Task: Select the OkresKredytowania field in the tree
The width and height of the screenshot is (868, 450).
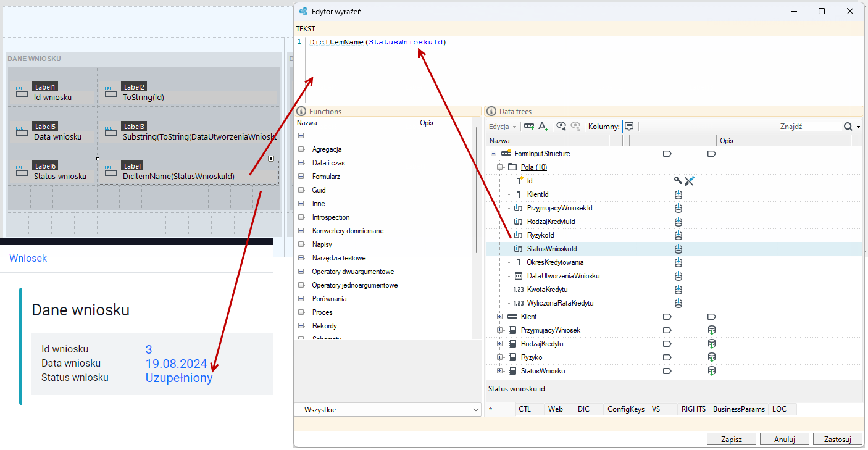Action: (x=555, y=262)
